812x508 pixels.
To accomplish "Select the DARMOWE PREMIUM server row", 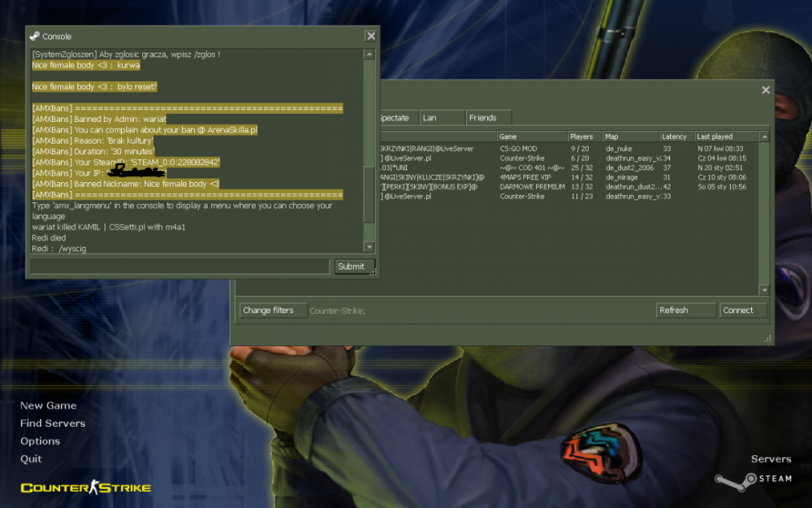I will [568, 187].
